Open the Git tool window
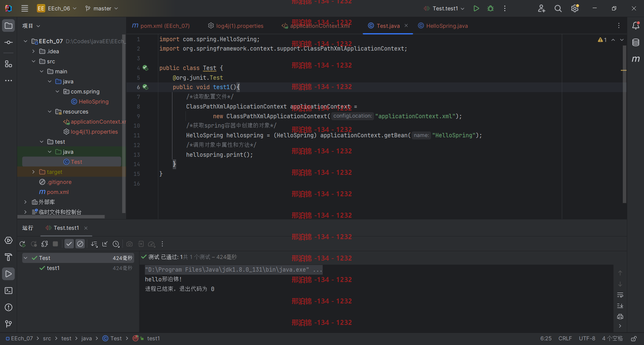The image size is (644, 345). pyautogui.click(x=8, y=324)
